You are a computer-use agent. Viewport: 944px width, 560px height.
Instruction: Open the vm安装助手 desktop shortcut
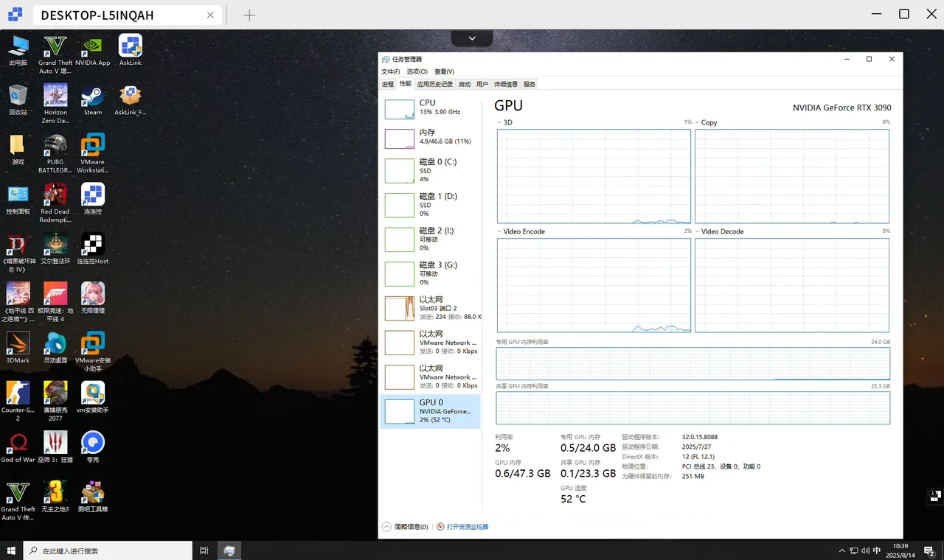click(93, 397)
